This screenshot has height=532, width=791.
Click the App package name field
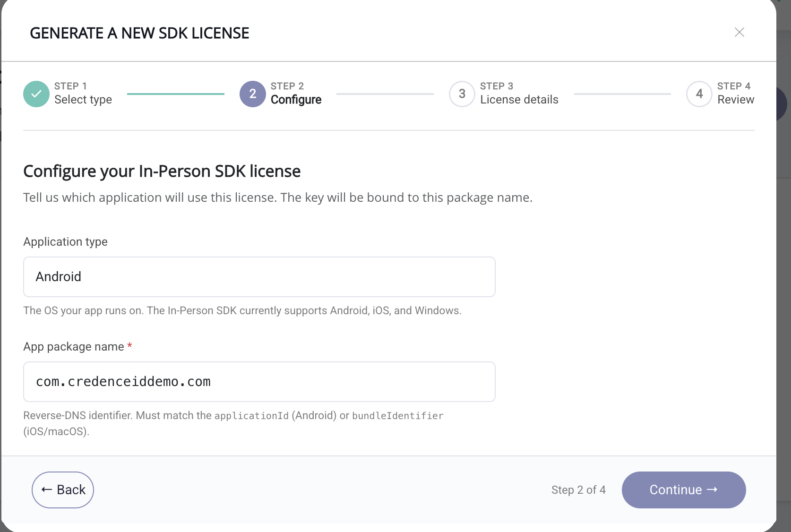259,382
